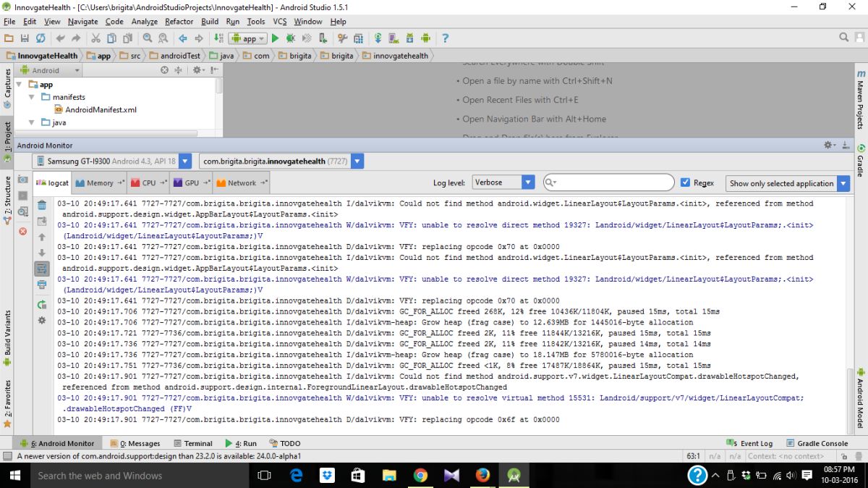Screen dimensions: 868x488
Task: Click Sync Project with Gradle icon
Action: click(x=378, y=38)
